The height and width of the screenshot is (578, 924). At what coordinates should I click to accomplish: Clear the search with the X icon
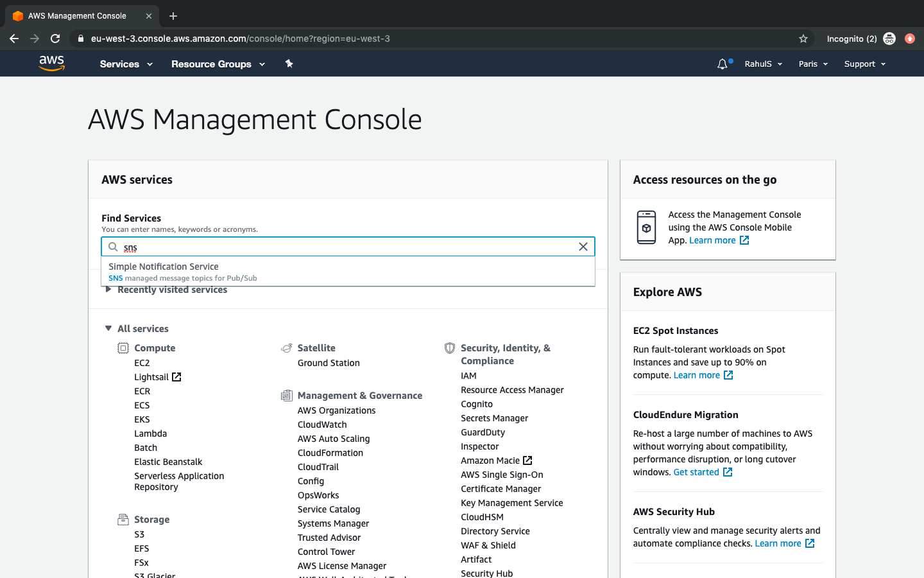(x=583, y=247)
